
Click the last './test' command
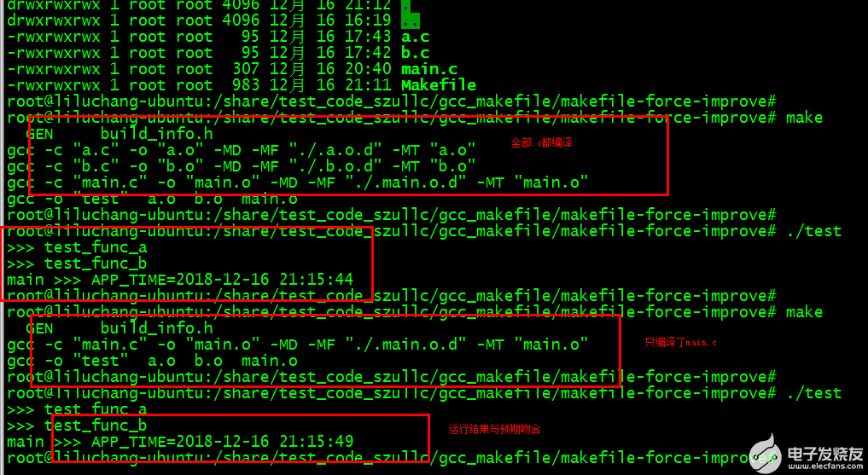[x=813, y=393]
